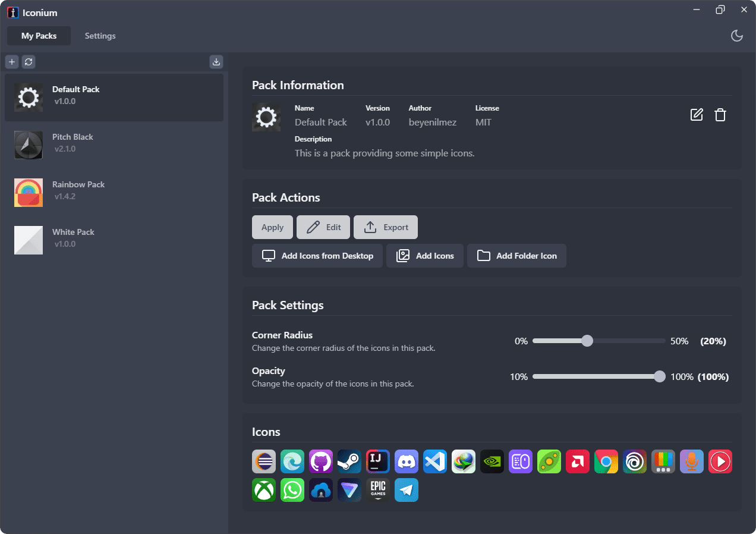
Task: Toggle dark mode with the moon icon
Action: click(736, 36)
